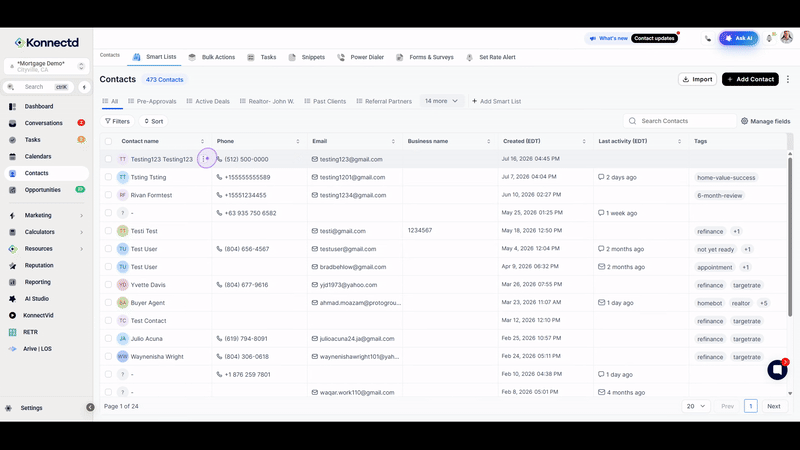The width and height of the screenshot is (800, 450).
Task: Click the sidebar Search box
Action: (39, 87)
